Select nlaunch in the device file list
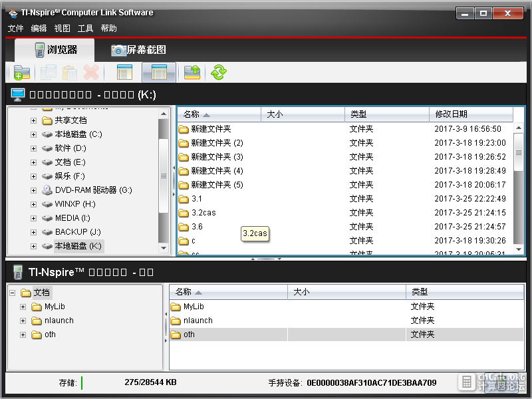The image size is (532, 399). pyautogui.click(x=346, y=321)
